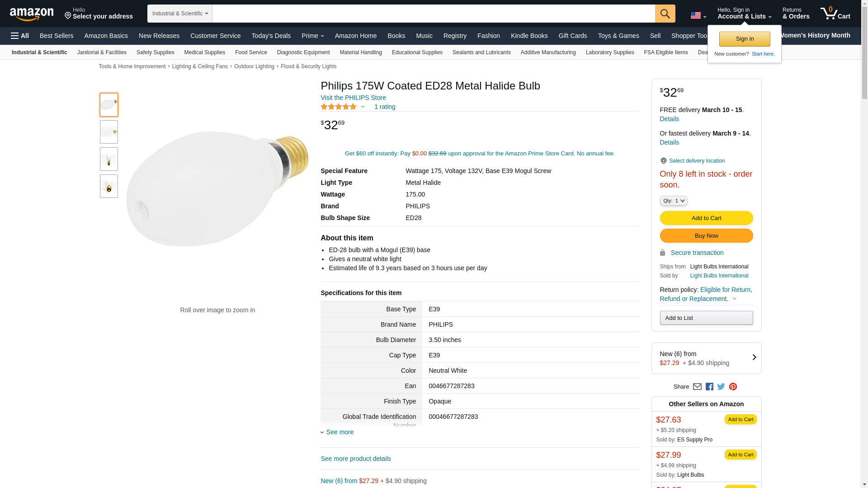Viewport: 868px width, 488px height.
Task: Click into the search input field
Action: 433,14
